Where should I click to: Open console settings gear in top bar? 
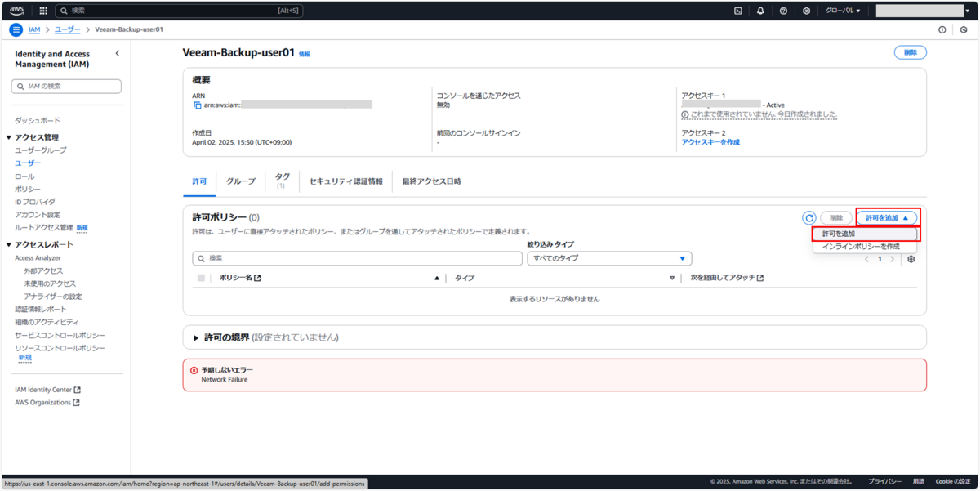806,11
